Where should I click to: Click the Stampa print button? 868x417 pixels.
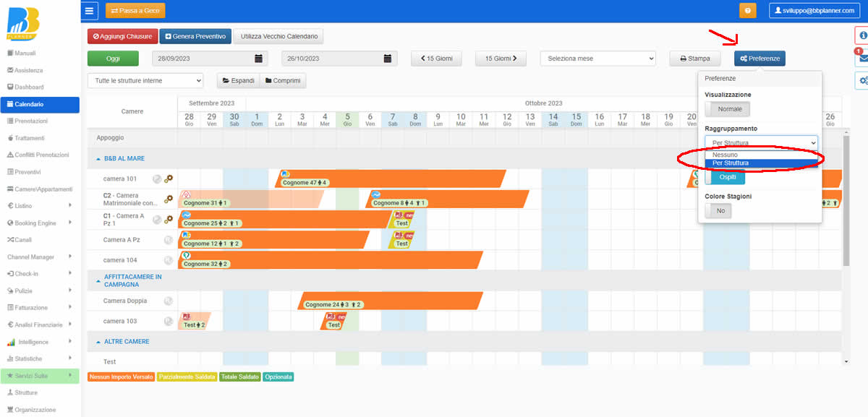click(694, 59)
